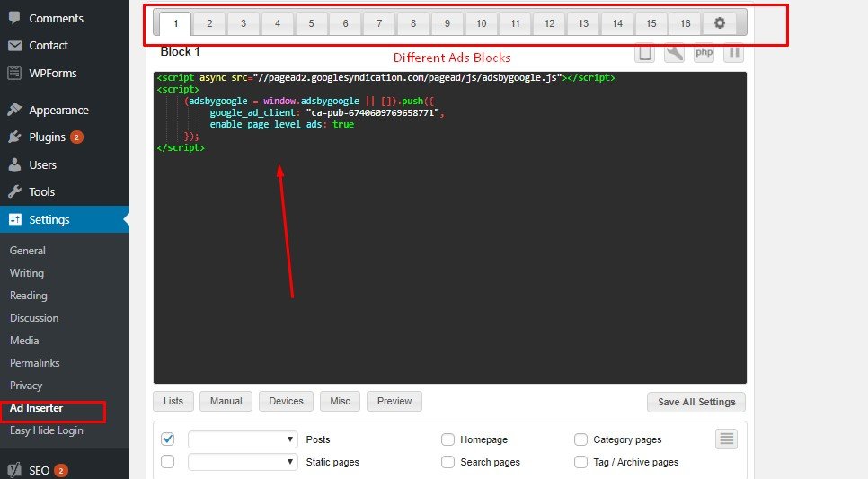Switch to ad block tab 15
Image resolution: width=868 pixels, height=479 pixels.
pos(651,23)
